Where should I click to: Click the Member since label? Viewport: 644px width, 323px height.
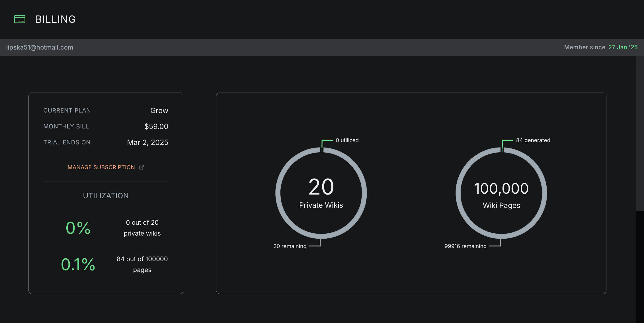pos(584,47)
